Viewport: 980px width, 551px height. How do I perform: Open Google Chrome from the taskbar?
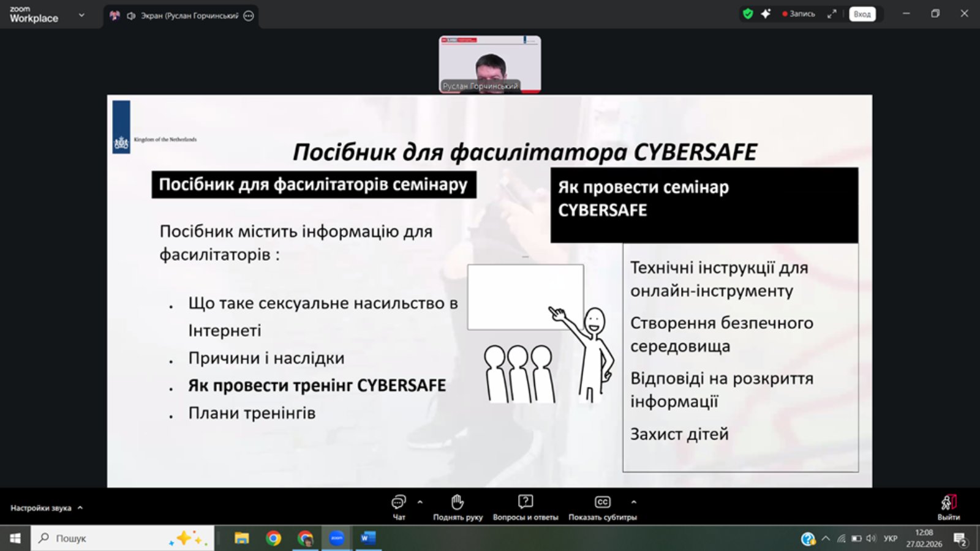pos(274,538)
